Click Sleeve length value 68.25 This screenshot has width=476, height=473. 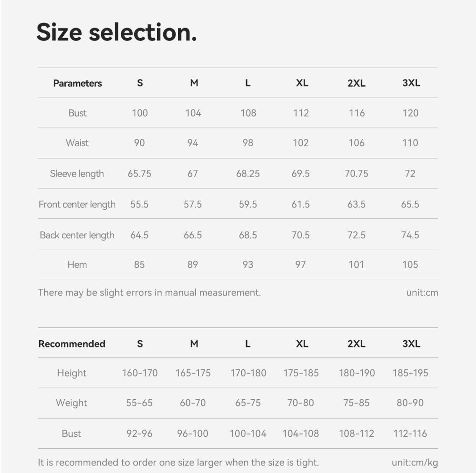click(248, 174)
